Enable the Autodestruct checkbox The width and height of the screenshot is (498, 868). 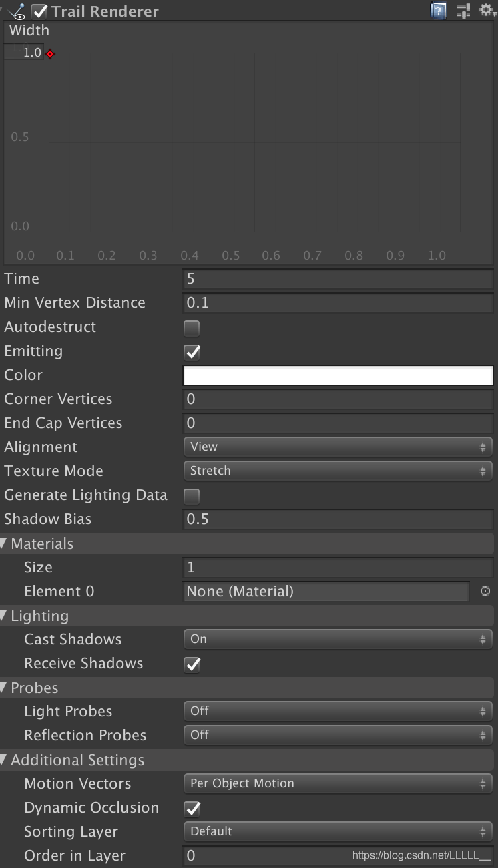pos(192,328)
